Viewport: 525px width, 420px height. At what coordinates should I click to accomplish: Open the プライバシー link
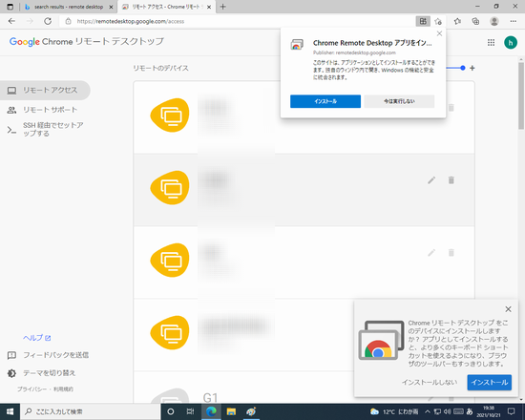31,389
